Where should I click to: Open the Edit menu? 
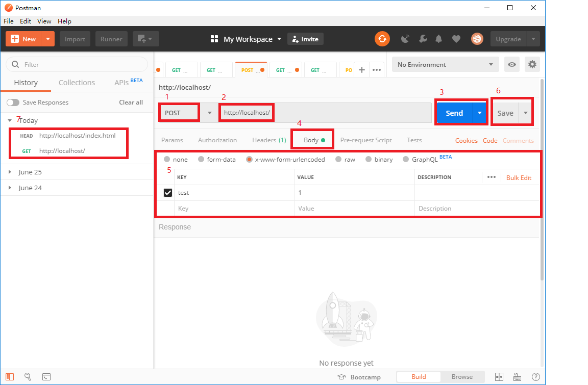coord(26,21)
